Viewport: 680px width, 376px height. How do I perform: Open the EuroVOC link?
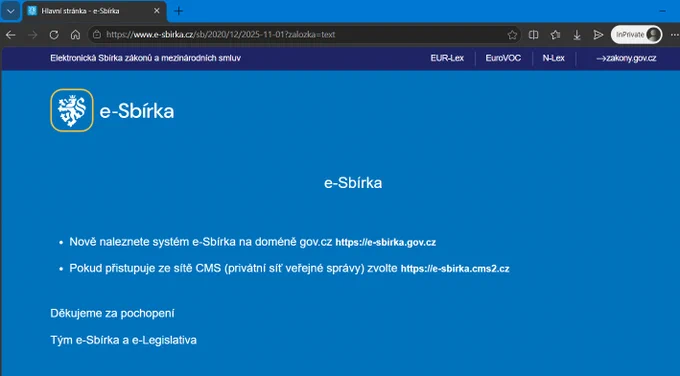coord(503,58)
